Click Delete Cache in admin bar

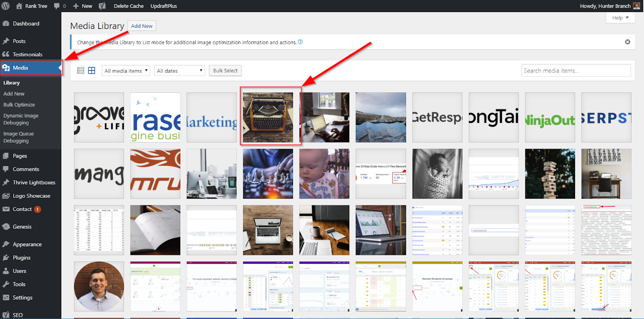point(128,6)
